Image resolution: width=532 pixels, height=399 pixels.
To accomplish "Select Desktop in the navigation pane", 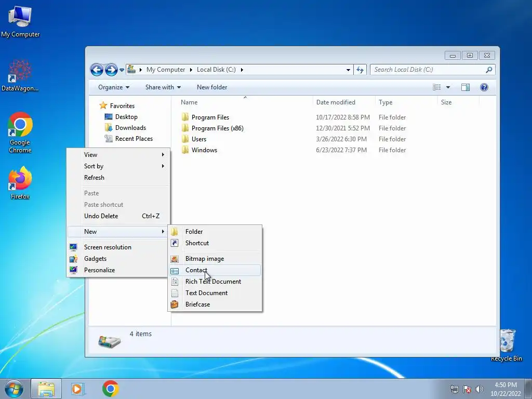I will pos(121,117).
